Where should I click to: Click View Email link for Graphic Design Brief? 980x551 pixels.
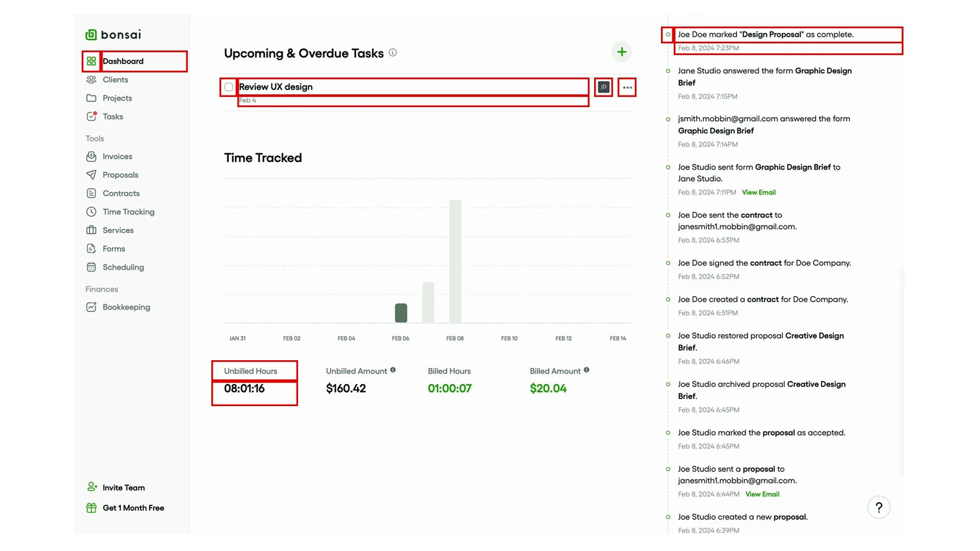758,193
